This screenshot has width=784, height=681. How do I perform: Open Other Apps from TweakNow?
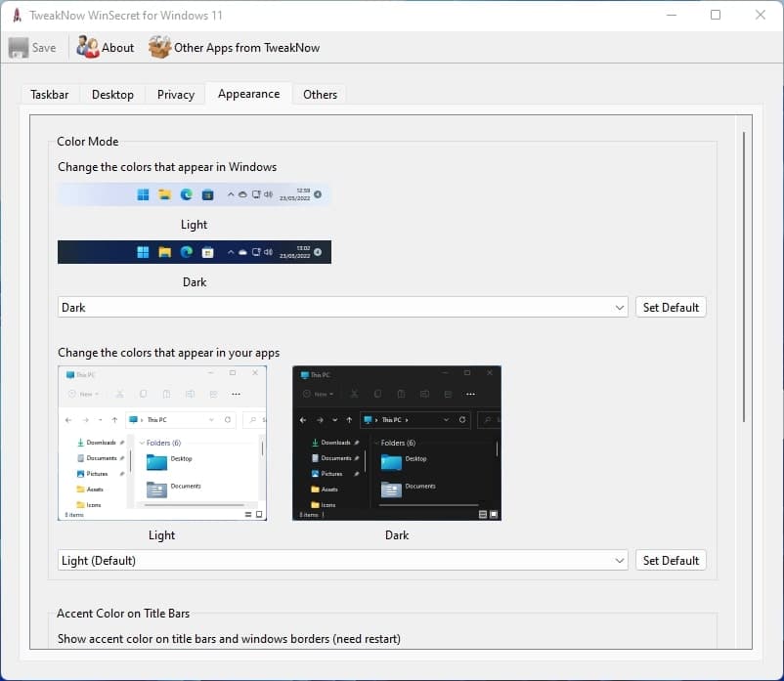(159, 48)
